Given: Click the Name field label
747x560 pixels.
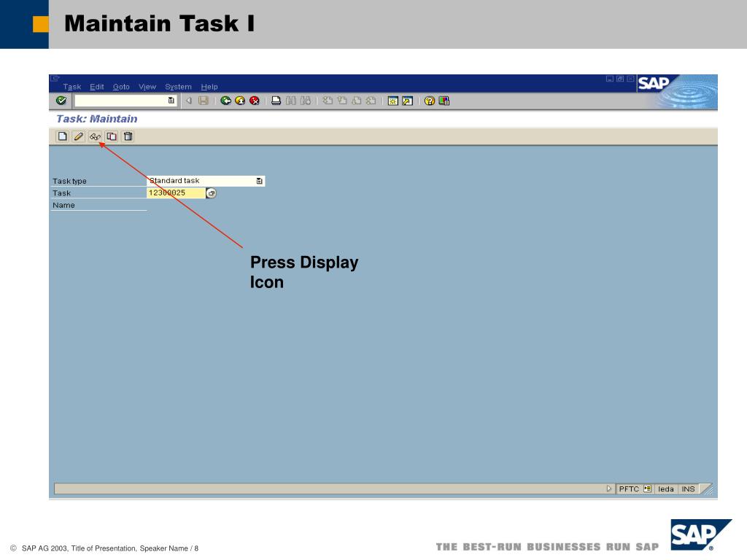Looking at the screenshot, I should click(63, 205).
